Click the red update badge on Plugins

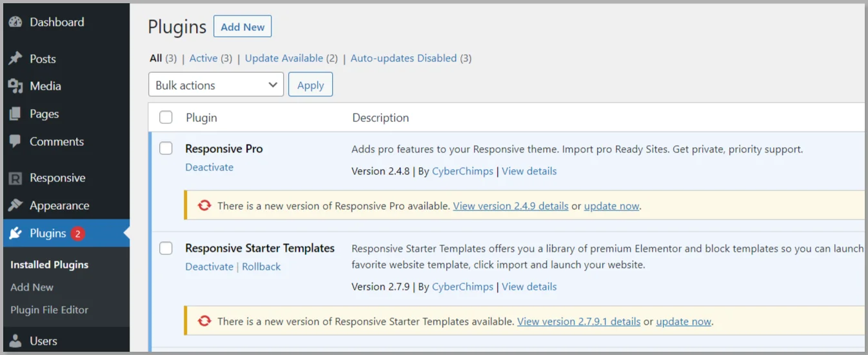click(x=77, y=234)
